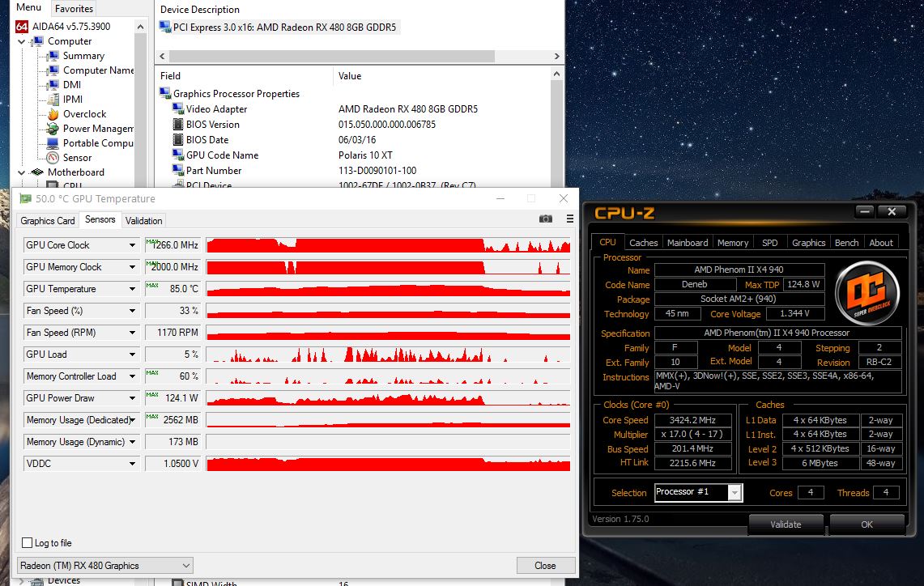Open the GPU Temperature sensor dropdown
The height and width of the screenshot is (586, 924).
click(133, 289)
